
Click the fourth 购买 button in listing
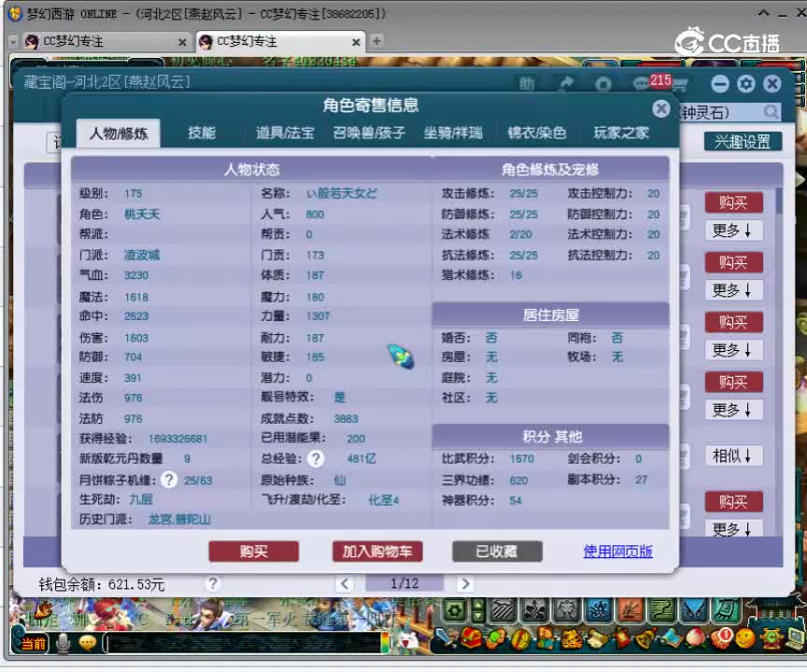coord(733,382)
